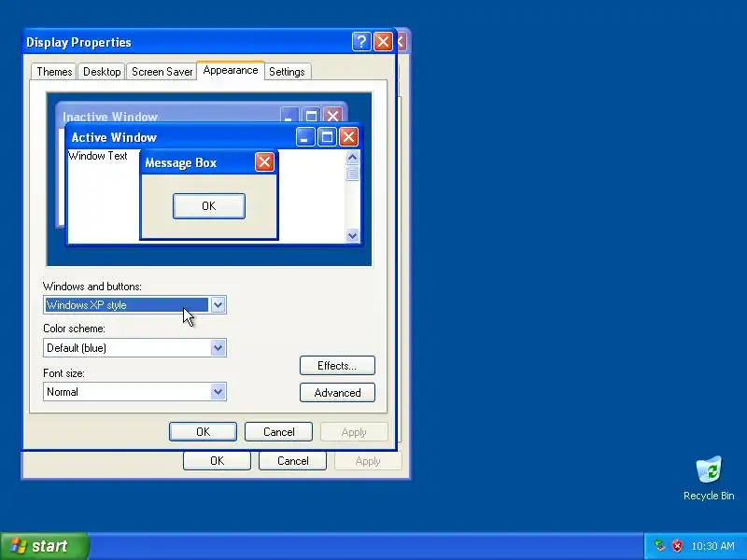This screenshot has width=747, height=560.
Task: Click OK in the background dialog
Action: point(217,461)
